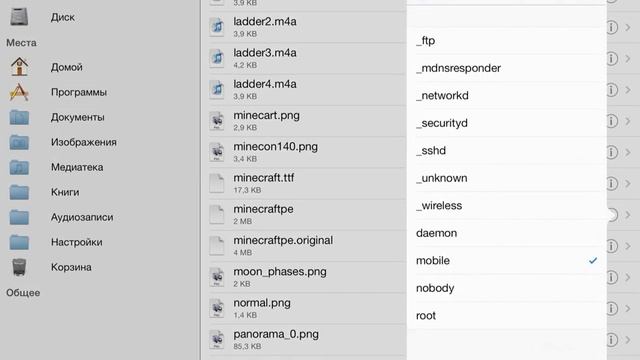Select the _networkd user option
The width and height of the screenshot is (640, 360).
pyautogui.click(x=507, y=96)
